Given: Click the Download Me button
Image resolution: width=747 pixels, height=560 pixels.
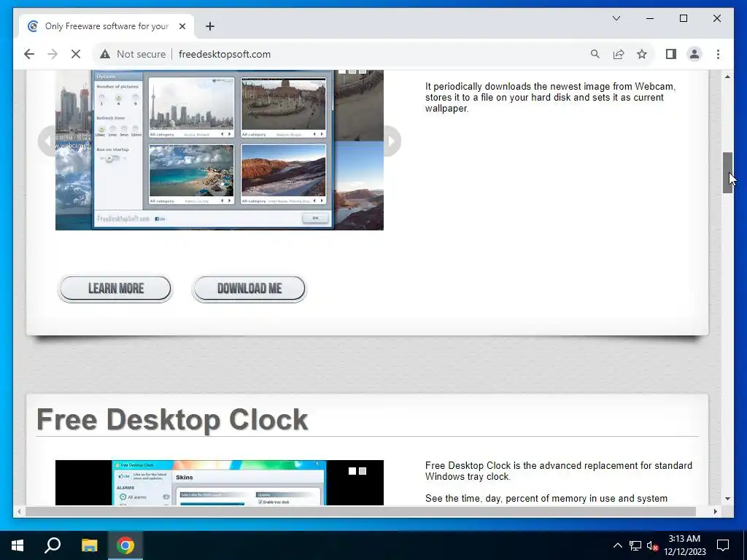Looking at the screenshot, I should tap(249, 289).
